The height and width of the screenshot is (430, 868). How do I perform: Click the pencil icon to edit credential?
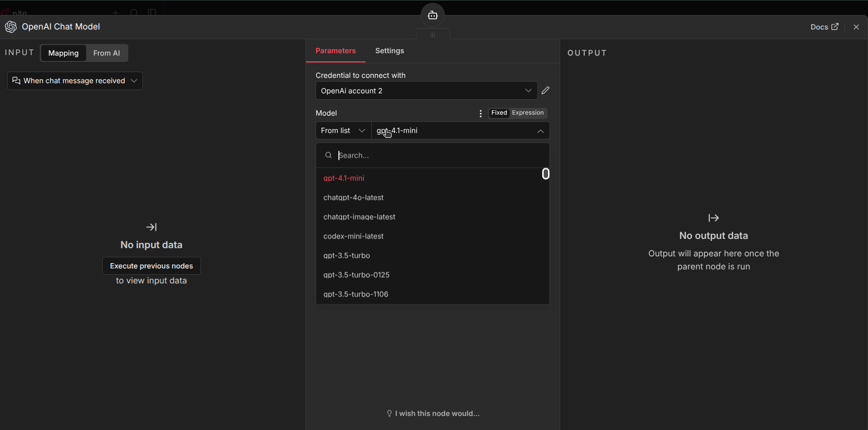(x=546, y=90)
